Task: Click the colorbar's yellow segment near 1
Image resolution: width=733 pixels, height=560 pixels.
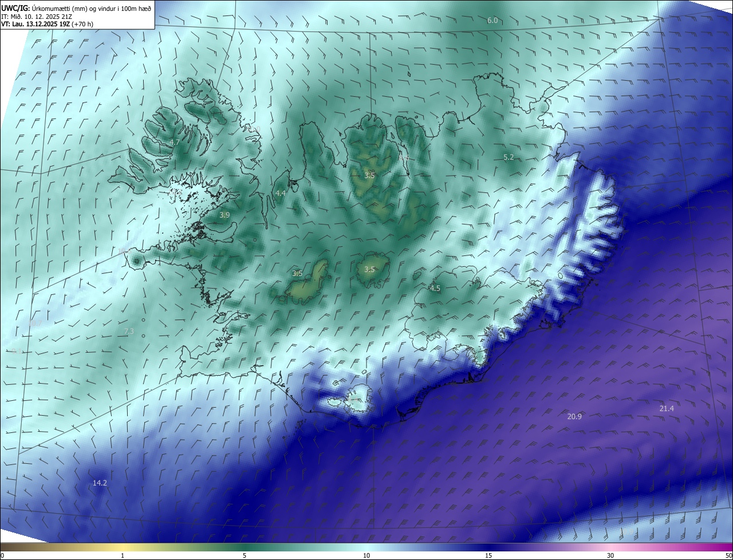Action: pyautogui.click(x=123, y=547)
